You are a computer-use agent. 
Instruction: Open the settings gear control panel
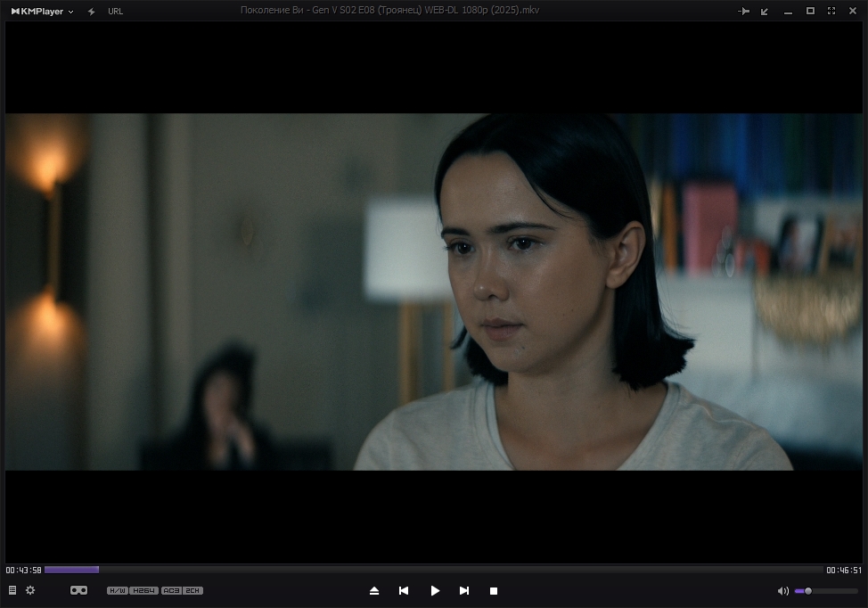coord(30,590)
